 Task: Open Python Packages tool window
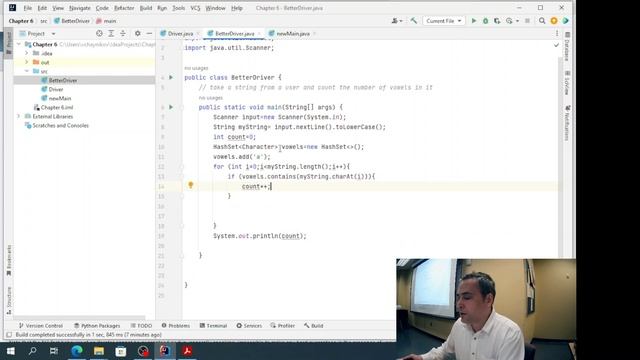tap(97, 325)
